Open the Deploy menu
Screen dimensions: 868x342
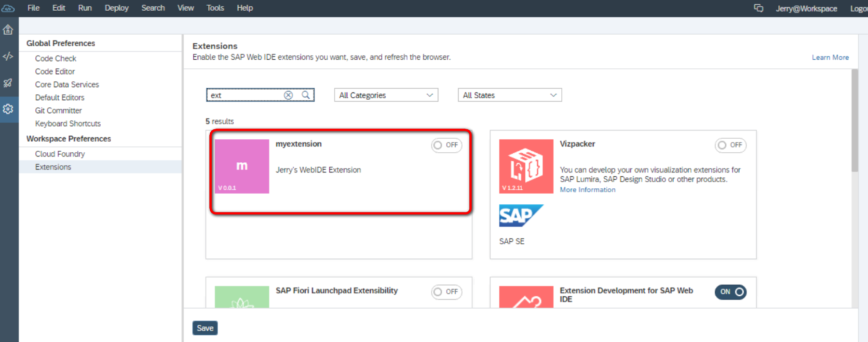point(117,8)
